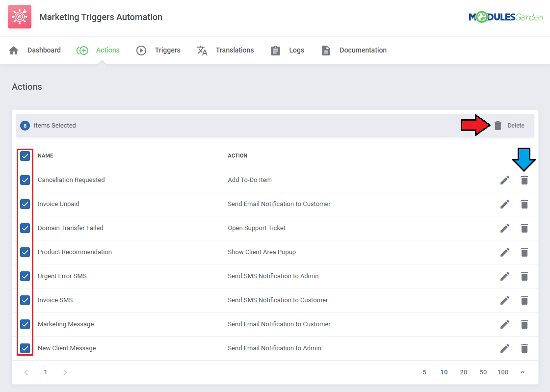
Task: Edit the Cancellation Requested action
Action: pos(505,180)
